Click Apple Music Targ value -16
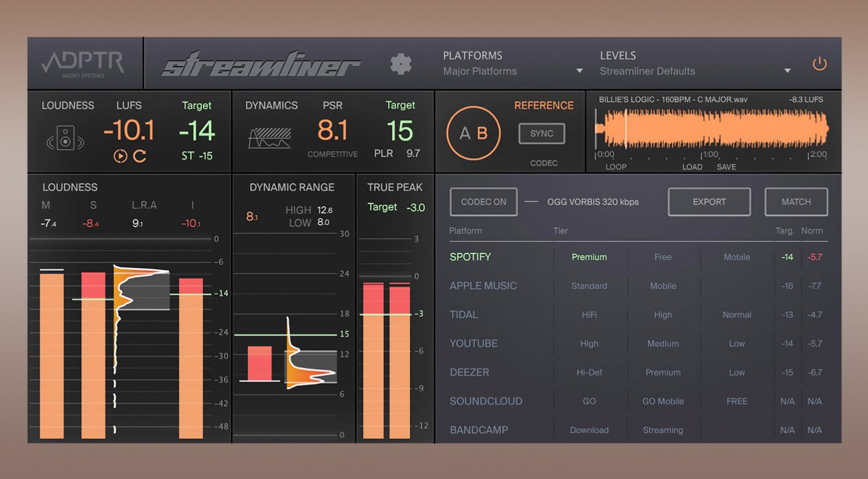868x479 pixels. pos(787,286)
